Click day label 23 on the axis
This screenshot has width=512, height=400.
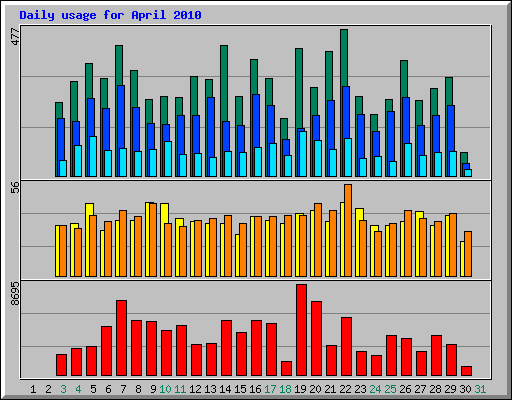point(360,389)
